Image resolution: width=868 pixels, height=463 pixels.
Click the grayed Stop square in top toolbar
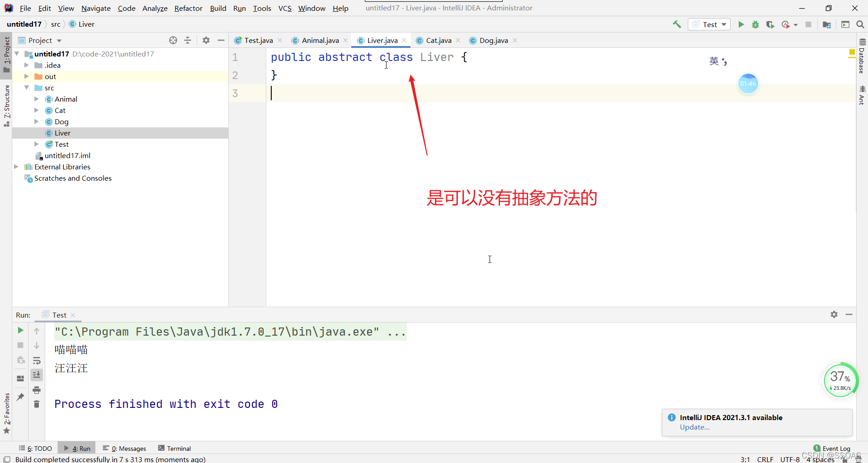pos(808,24)
